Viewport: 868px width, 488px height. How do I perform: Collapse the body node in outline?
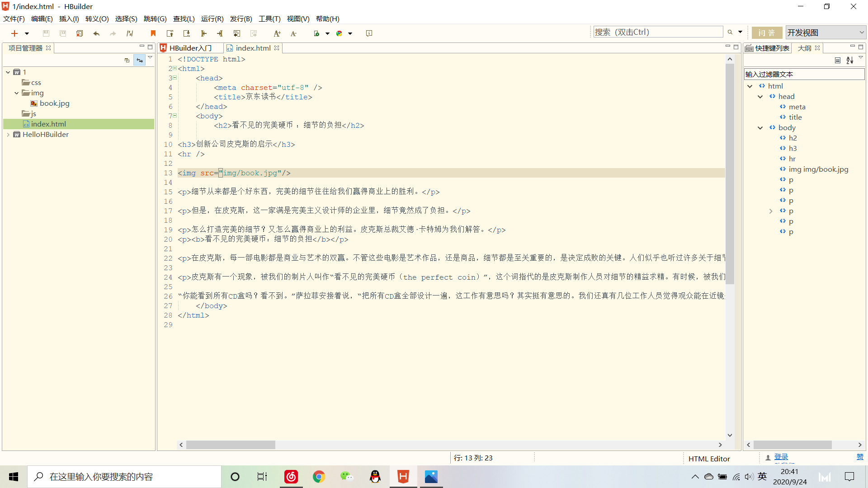click(x=760, y=128)
